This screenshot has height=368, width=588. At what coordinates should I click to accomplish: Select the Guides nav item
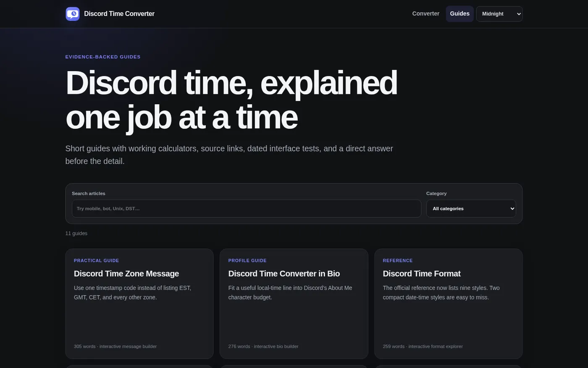(x=459, y=14)
